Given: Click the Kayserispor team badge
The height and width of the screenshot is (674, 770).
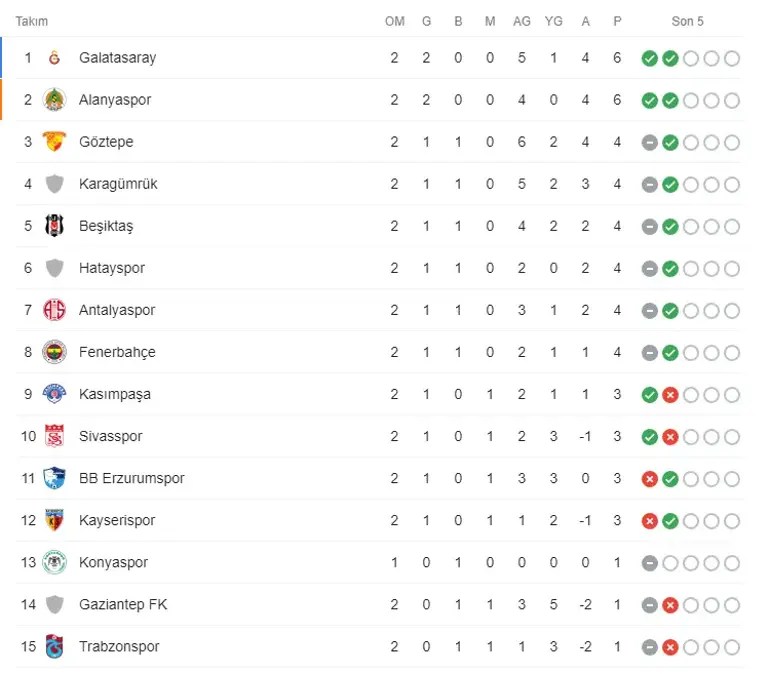Looking at the screenshot, I should [x=54, y=520].
